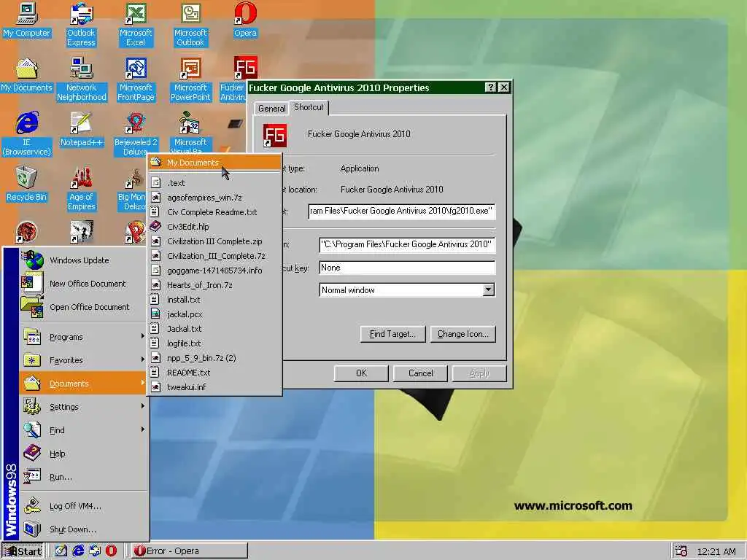This screenshot has width=747, height=560.
Task: Open .text recent document
Action: (214, 183)
